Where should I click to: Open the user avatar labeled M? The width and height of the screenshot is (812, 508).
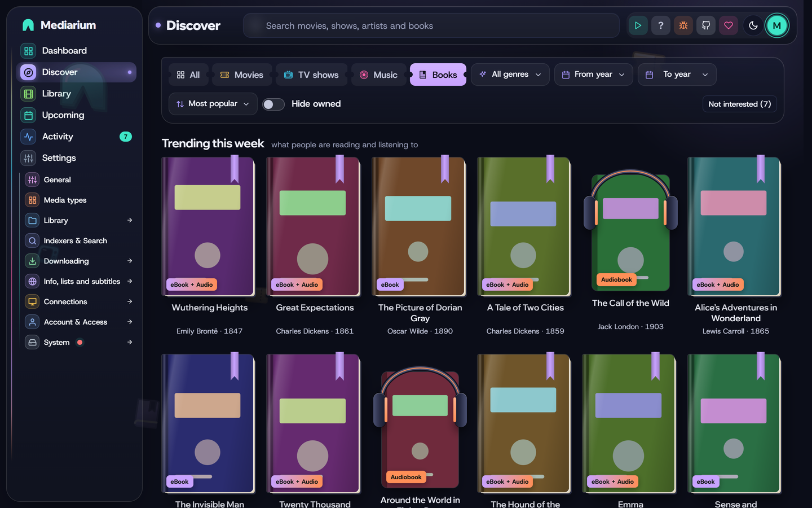pyautogui.click(x=776, y=25)
